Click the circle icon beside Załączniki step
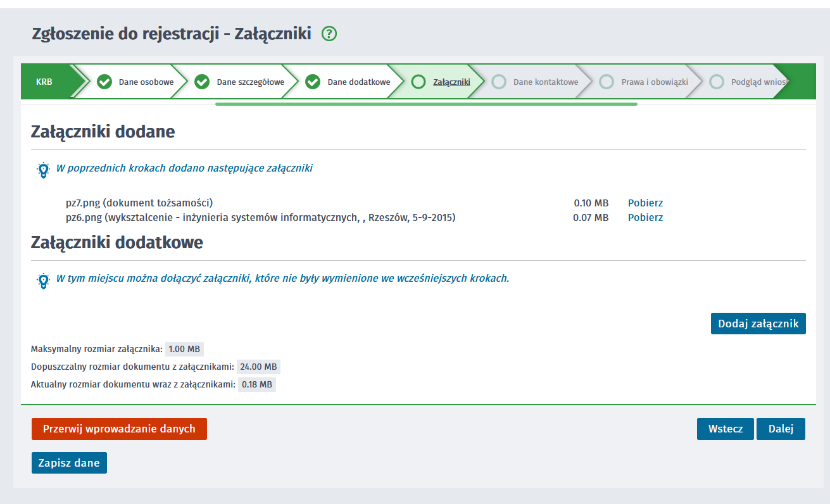The width and height of the screenshot is (830, 504). [x=418, y=82]
